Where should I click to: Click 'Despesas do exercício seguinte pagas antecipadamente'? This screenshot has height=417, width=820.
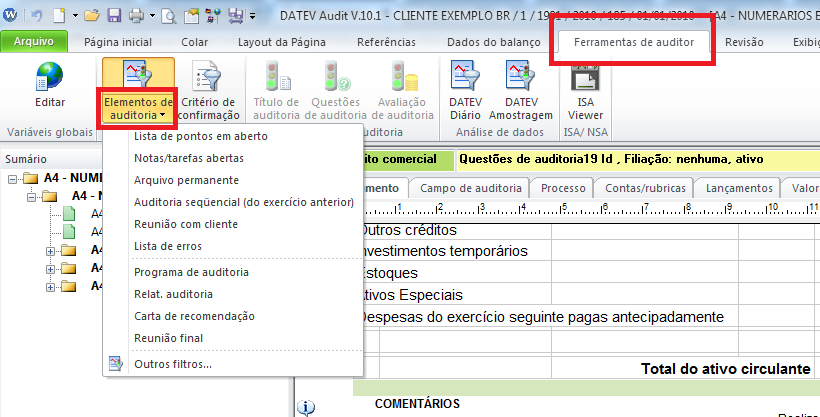pyautogui.click(x=542, y=317)
